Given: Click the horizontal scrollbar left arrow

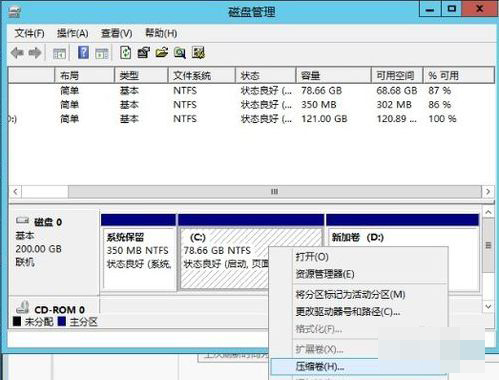Looking at the screenshot, I should [15, 192].
